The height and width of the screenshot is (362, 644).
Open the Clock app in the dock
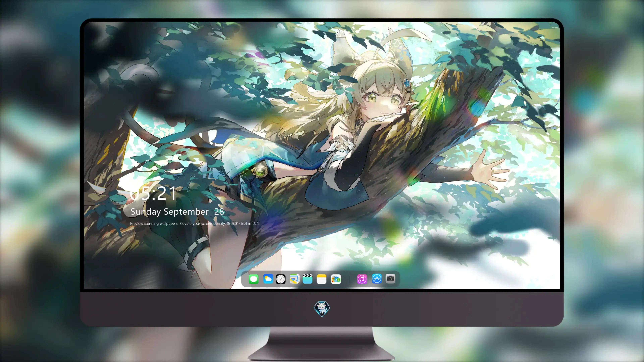click(x=281, y=279)
